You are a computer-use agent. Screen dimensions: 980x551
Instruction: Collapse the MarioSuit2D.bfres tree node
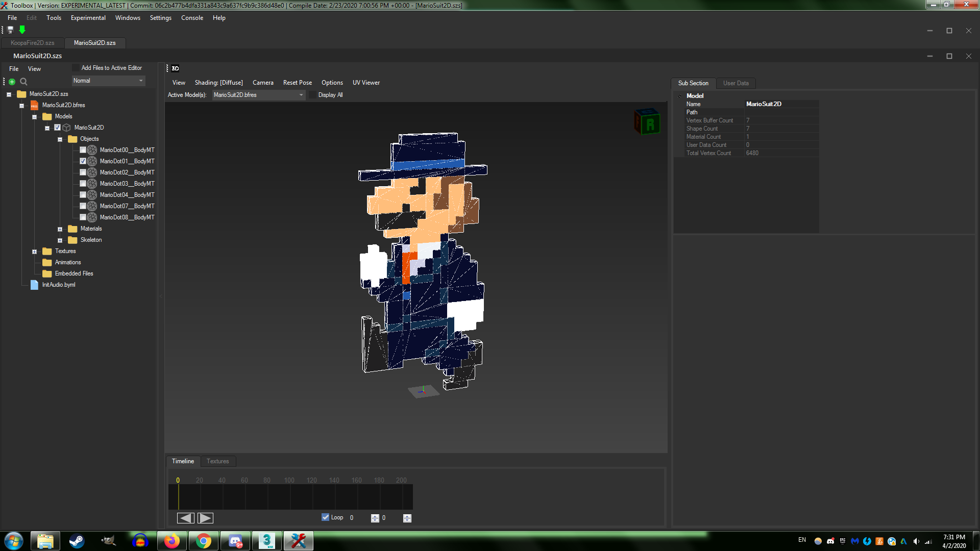(21, 106)
